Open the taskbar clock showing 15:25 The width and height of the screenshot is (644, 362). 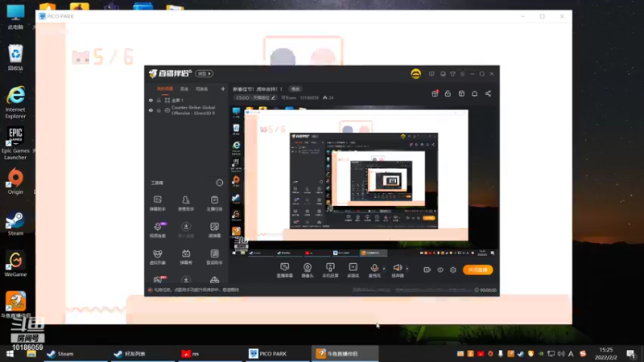coord(605,353)
